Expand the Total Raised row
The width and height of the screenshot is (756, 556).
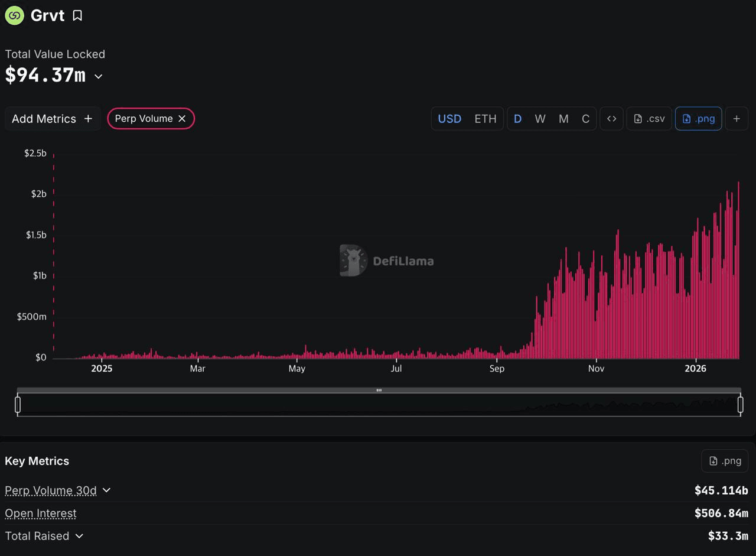(79, 536)
